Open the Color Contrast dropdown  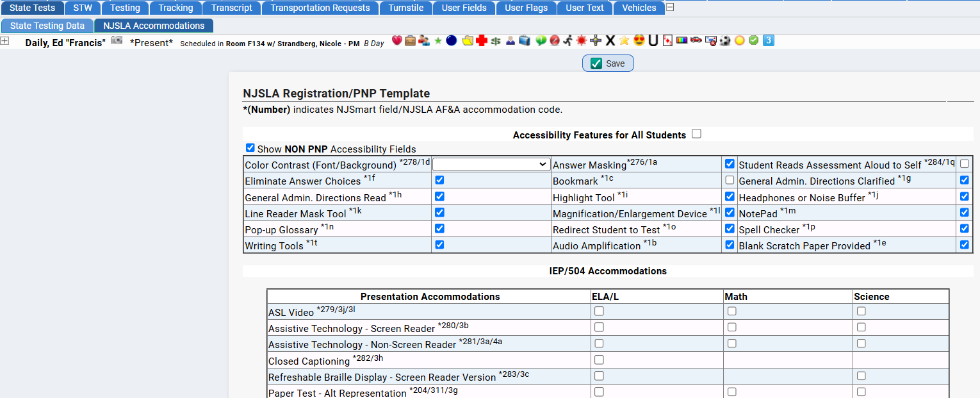(491, 165)
